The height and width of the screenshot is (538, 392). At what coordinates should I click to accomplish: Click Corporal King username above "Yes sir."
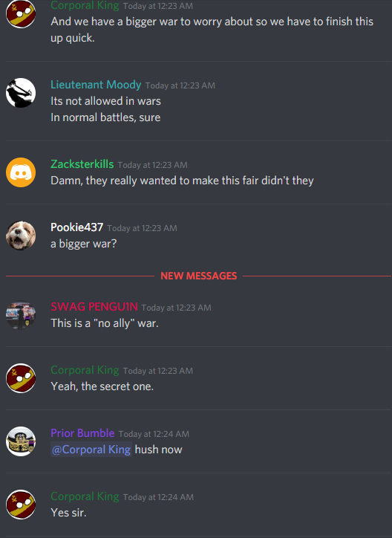pos(85,496)
